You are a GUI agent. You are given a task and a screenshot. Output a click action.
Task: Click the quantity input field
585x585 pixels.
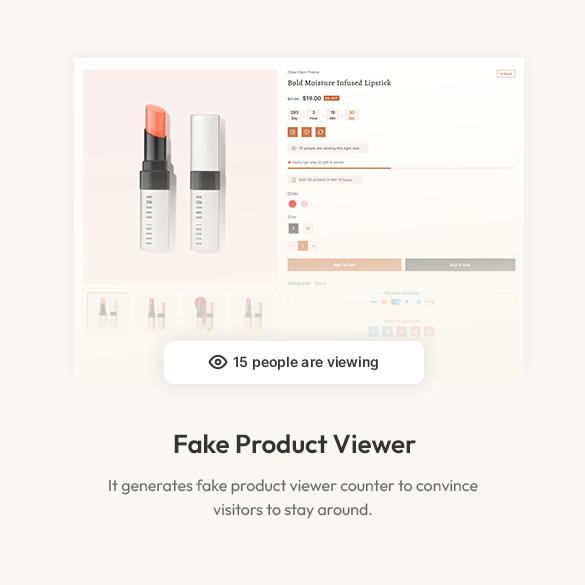click(303, 245)
